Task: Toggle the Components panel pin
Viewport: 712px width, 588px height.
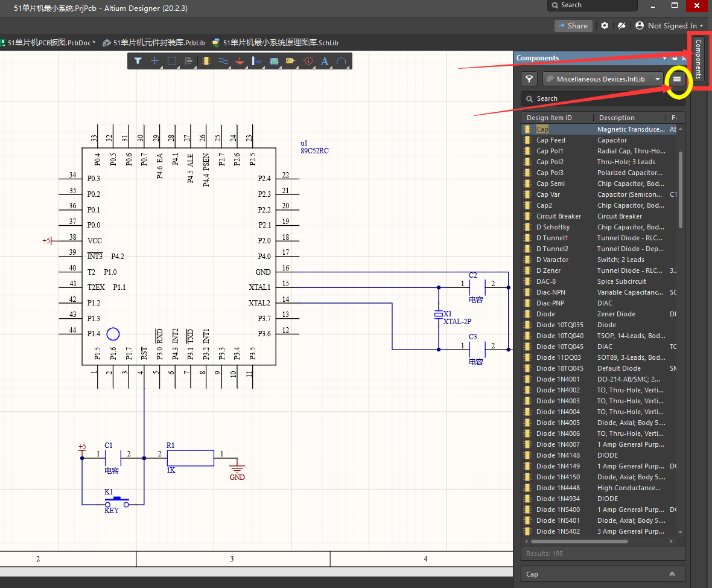Action: click(675, 59)
